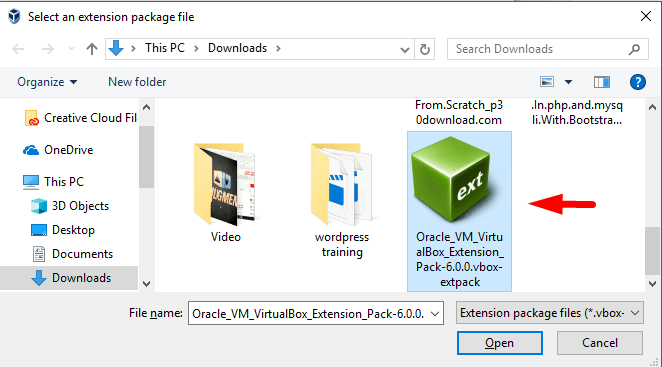Refresh the Downloads folder view

point(425,49)
